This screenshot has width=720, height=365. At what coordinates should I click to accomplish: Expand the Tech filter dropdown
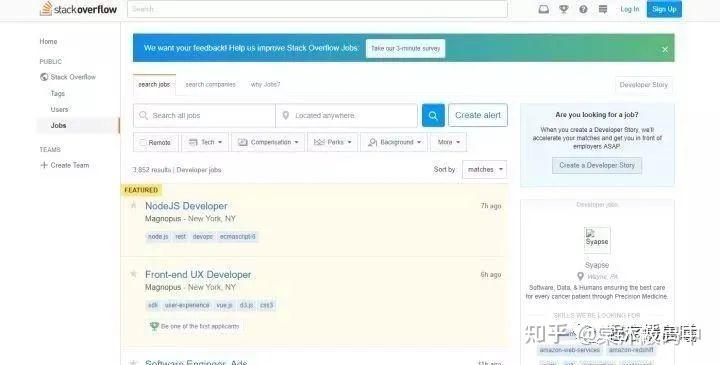(x=205, y=142)
